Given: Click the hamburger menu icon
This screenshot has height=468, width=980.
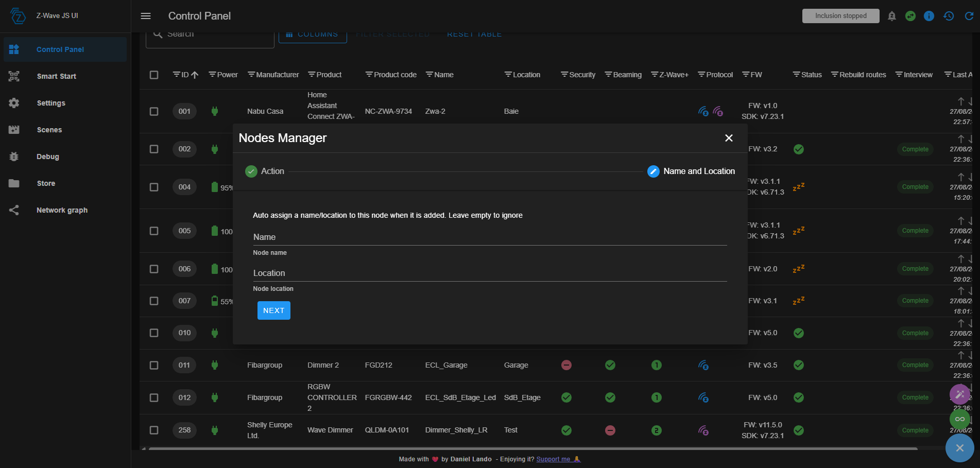Looking at the screenshot, I should (x=146, y=16).
